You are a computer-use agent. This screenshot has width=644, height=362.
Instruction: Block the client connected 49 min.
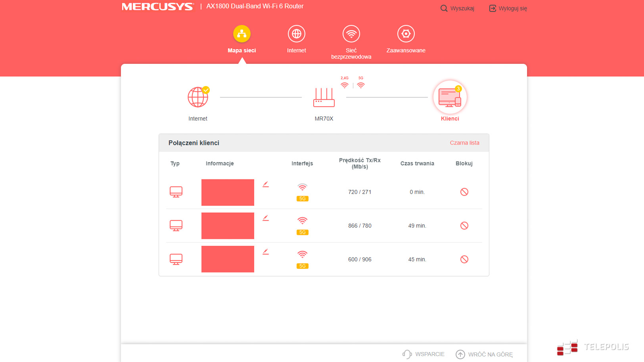464,226
